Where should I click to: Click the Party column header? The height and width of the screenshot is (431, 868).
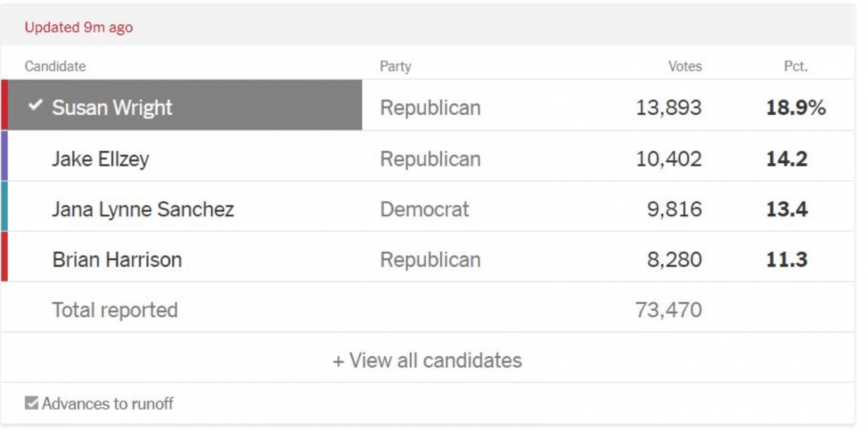396,66
